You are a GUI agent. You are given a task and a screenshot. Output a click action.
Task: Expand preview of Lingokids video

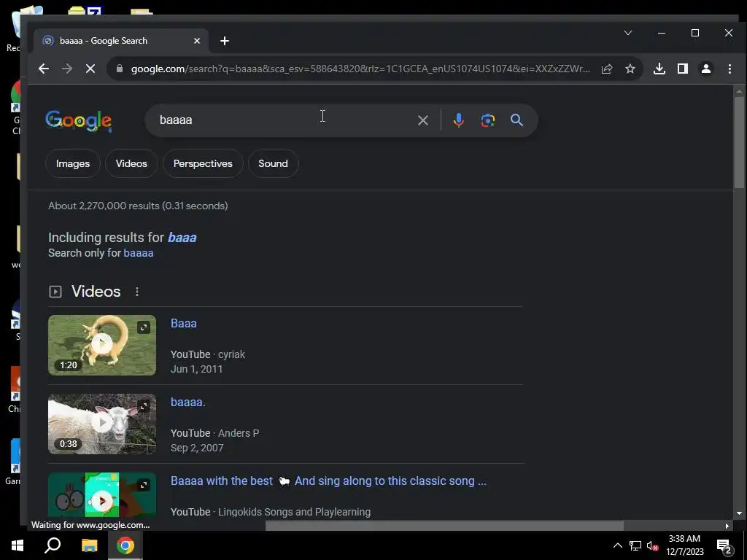point(144,485)
